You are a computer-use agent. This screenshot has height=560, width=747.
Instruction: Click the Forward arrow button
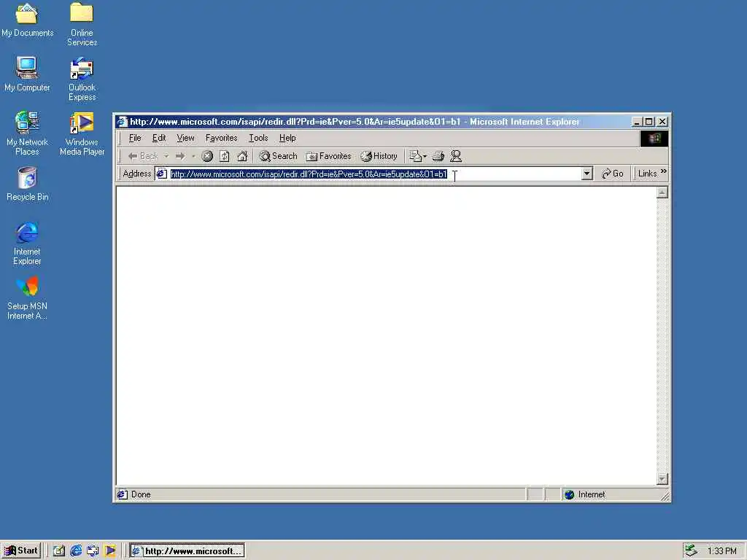180,156
